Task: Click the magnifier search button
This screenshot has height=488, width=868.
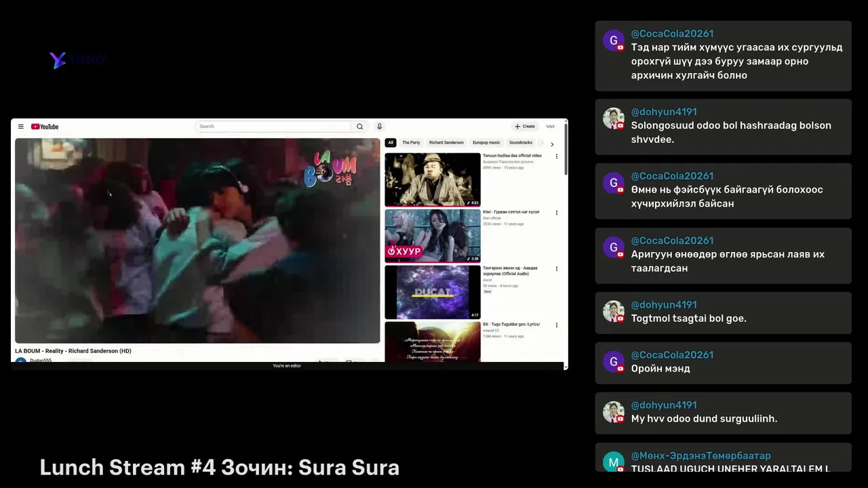Action: [x=360, y=126]
